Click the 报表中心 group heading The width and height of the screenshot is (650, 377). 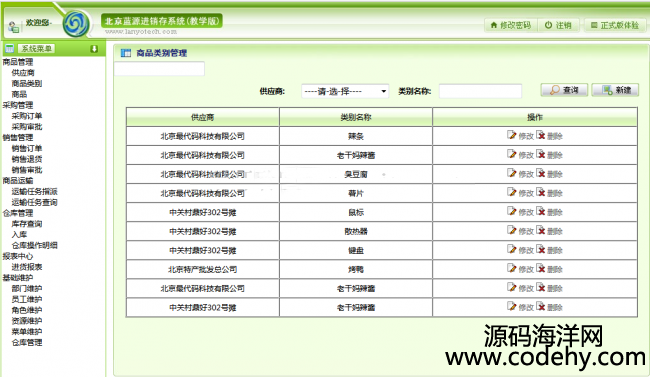[x=18, y=256]
